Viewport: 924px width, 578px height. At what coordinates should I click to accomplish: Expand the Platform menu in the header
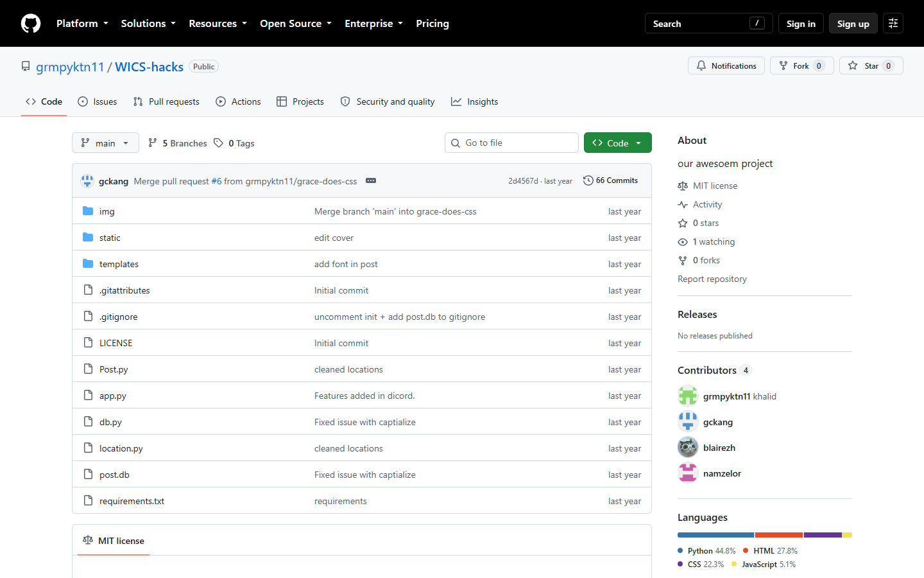coord(82,23)
